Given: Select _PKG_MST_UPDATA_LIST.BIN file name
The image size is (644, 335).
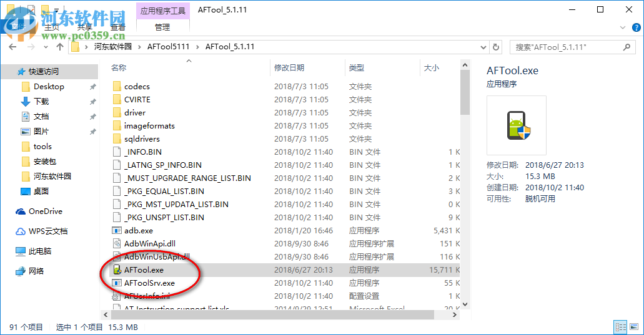Looking at the screenshot, I should click(176, 204).
